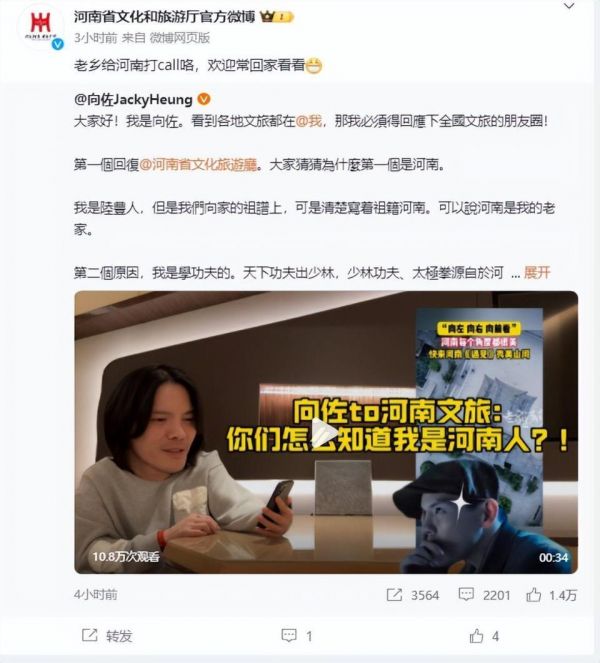Open the Henan tourism account avatar
Image resolution: width=600 pixels, height=663 pixels.
(x=41, y=27)
